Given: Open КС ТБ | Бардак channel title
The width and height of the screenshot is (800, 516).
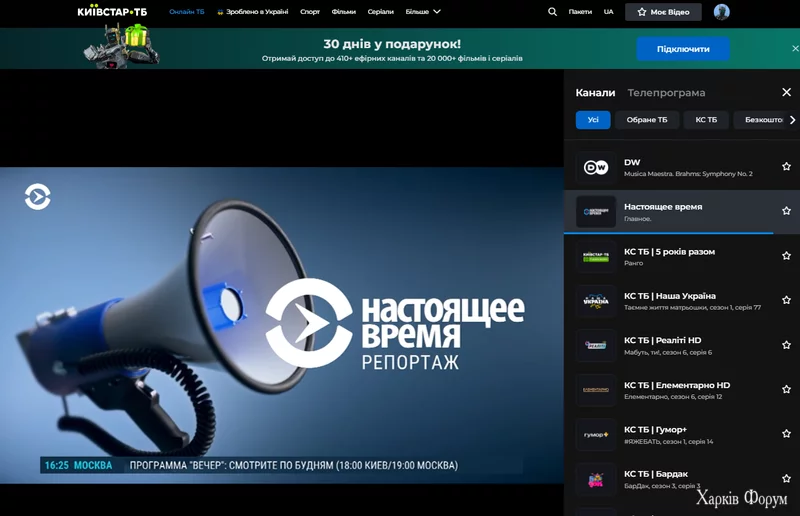Looking at the screenshot, I should tap(656, 474).
